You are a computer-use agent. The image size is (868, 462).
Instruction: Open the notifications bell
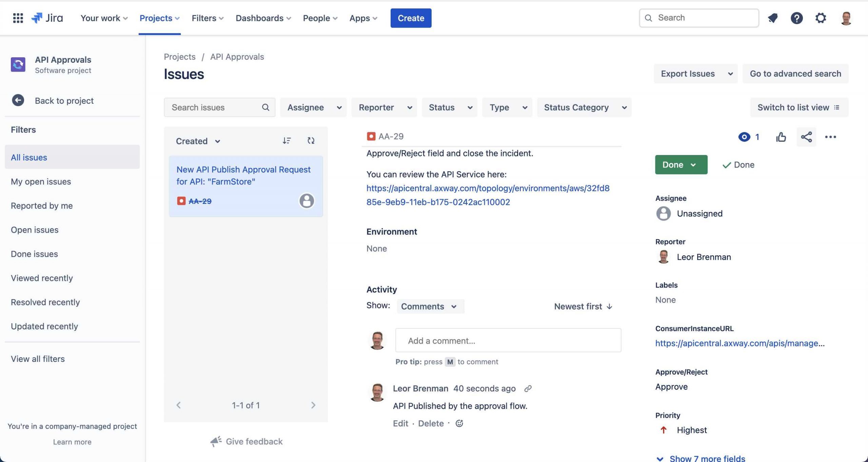773,18
